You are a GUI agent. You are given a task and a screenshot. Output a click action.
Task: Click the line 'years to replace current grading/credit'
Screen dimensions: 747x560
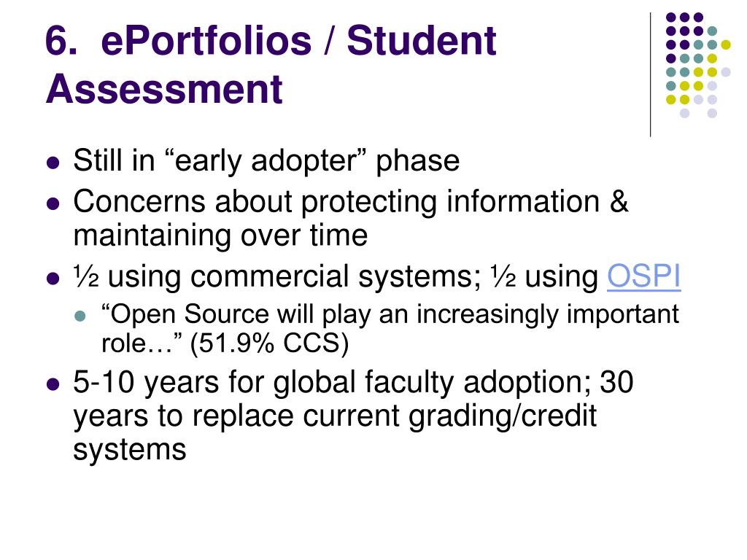coord(335,416)
